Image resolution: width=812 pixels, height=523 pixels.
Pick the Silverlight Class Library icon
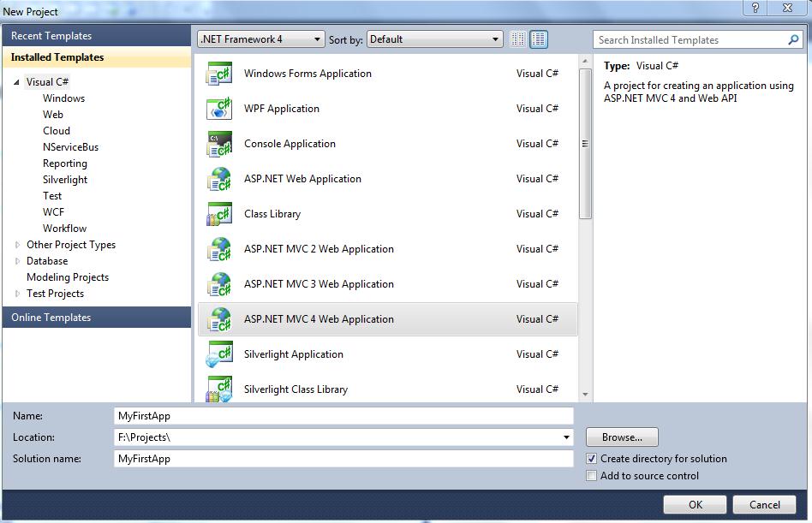[x=219, y=389]
